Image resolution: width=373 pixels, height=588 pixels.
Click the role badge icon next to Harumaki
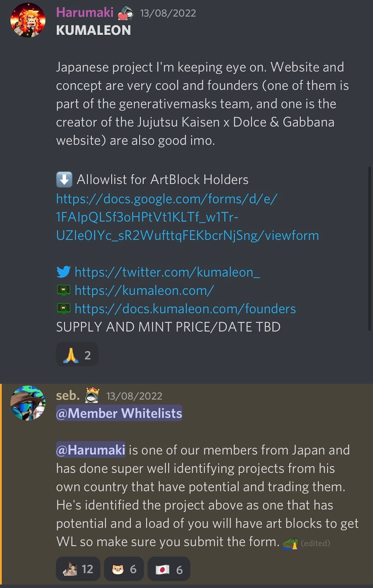pos(125,13)
